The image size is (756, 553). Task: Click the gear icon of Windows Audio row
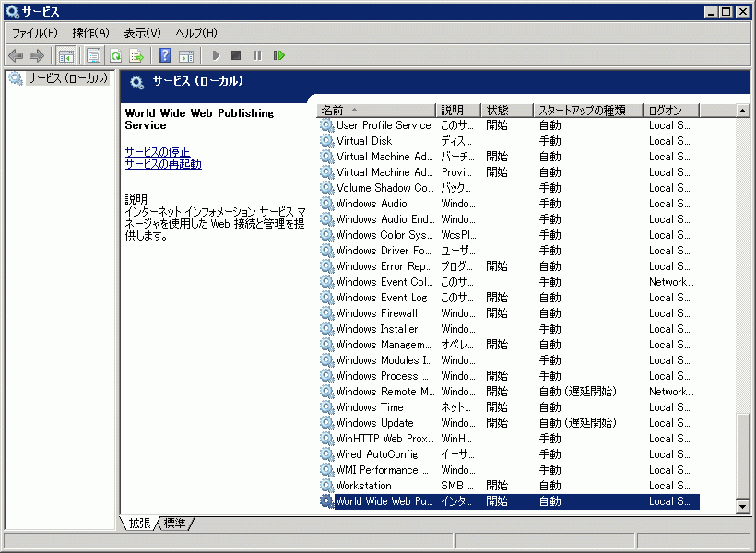tap(327, 204)
